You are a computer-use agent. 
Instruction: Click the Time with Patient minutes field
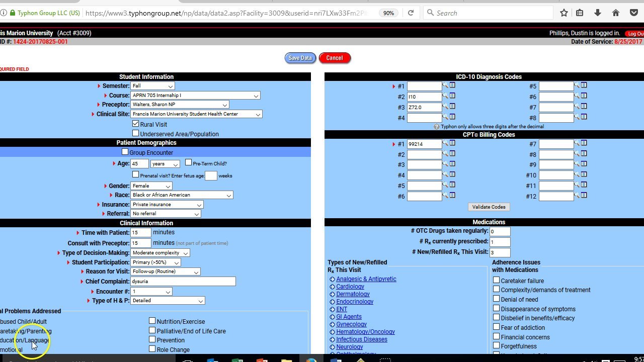coord(141,233)
